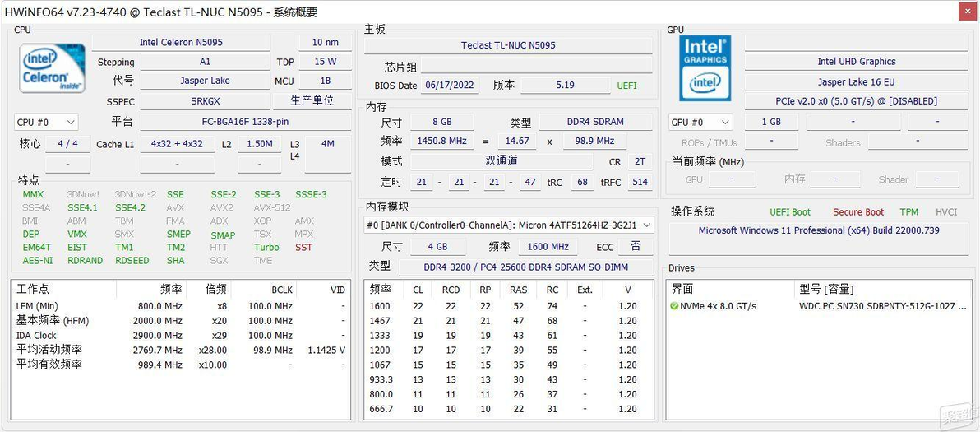
Task: Click the RDSEED feature flag
Action: (x=132, y=261)
